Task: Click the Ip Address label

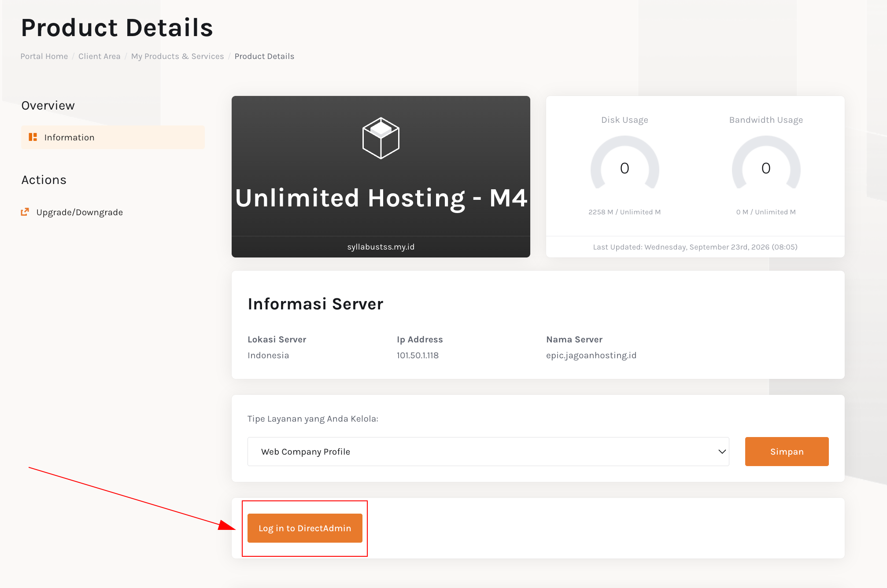Action: tap(420, 339)
